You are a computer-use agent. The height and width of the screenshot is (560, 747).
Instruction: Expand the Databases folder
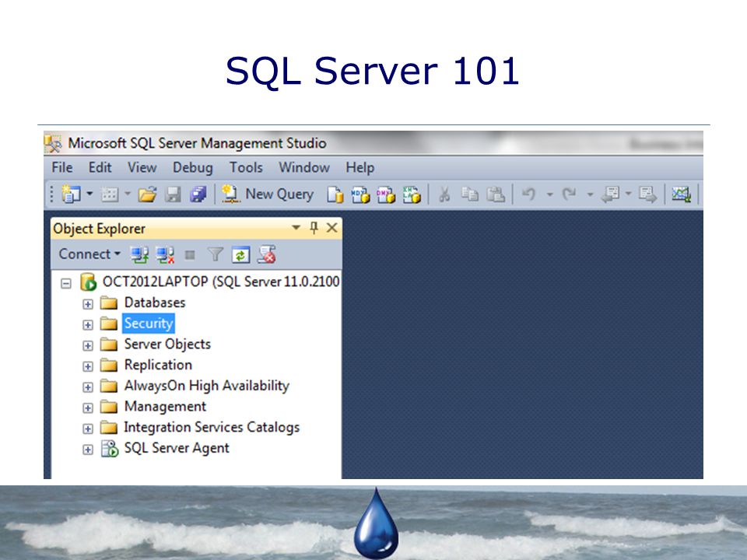tap(88, 304)
